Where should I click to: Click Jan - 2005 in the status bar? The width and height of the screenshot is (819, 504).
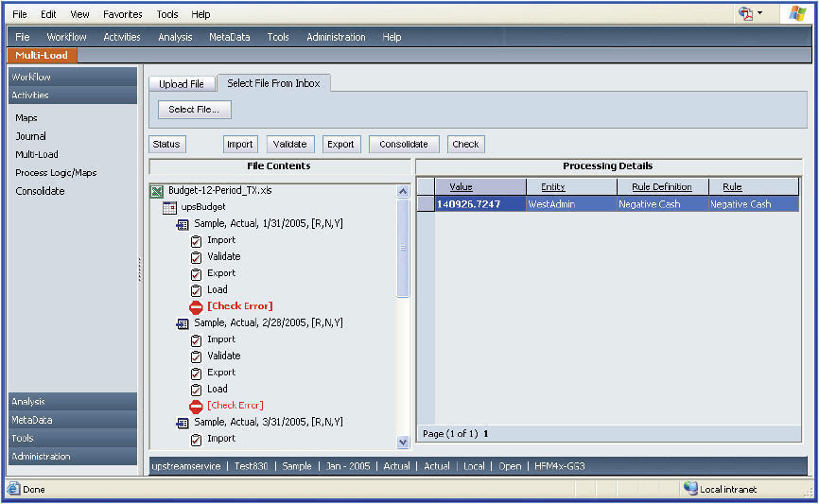[x=348, y=466]
